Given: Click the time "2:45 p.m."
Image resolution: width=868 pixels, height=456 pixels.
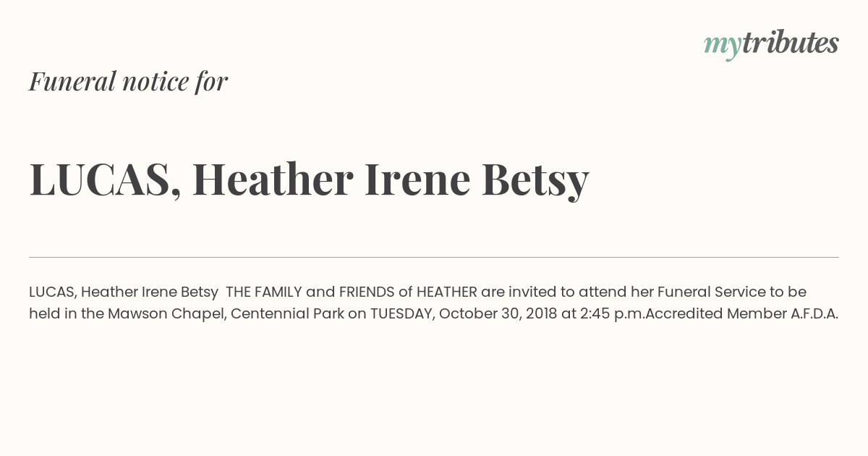Looking at the screenshot, I should [x=612, y=314].
